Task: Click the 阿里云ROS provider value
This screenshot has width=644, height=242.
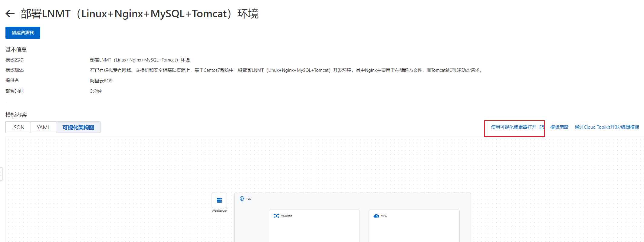Action: (101, 81)
